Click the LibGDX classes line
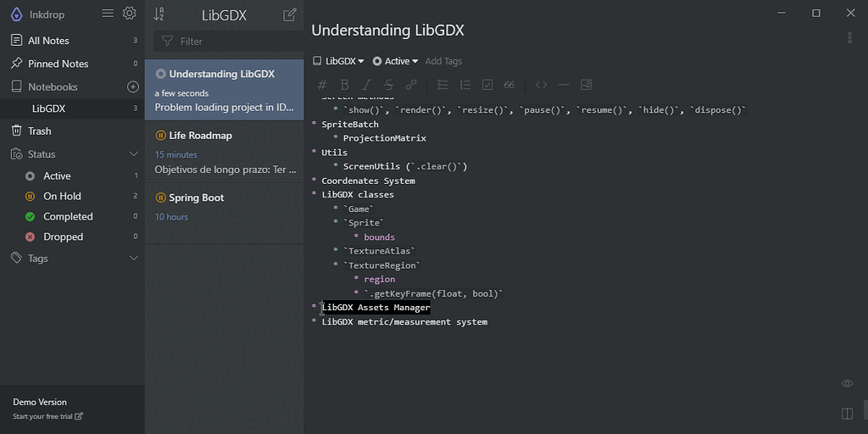The width and height of the screenshot is (868, 434). 358,195
